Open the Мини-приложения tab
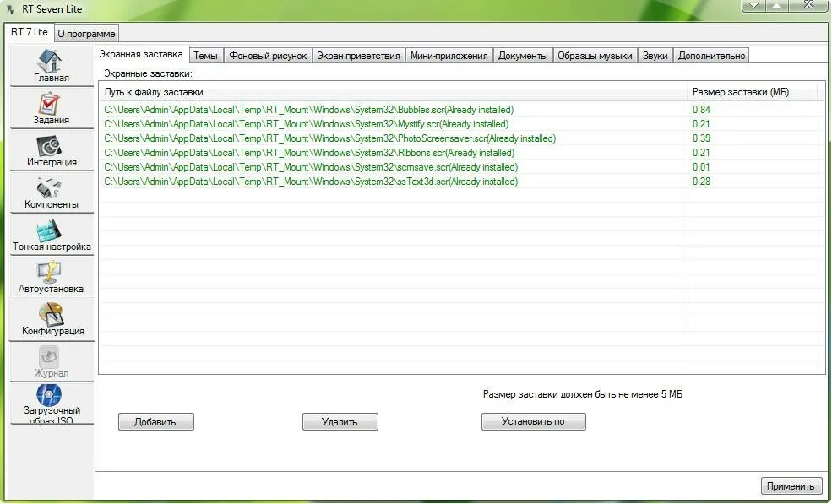832x504 pixels. tap(449, 56)
